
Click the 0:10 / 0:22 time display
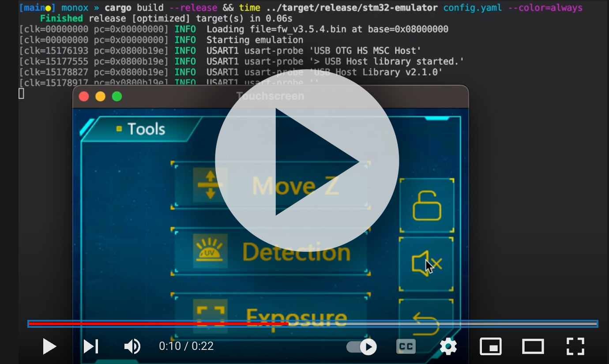[186, 346]
